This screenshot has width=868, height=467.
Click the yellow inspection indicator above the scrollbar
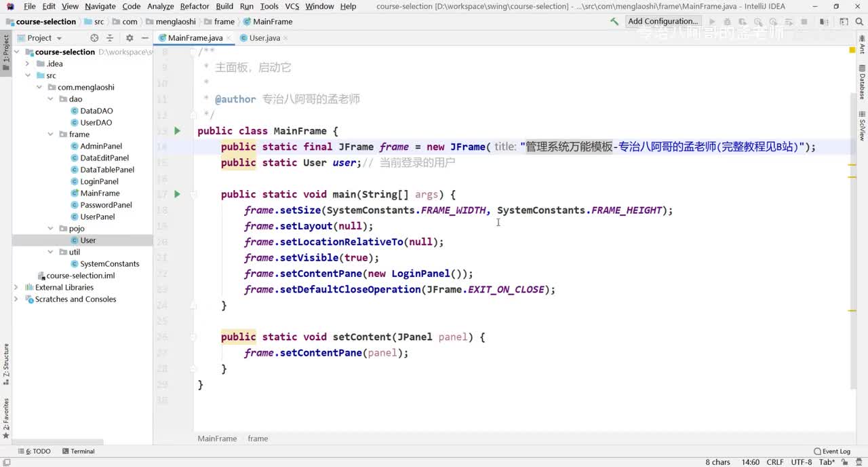click(852, 50)
